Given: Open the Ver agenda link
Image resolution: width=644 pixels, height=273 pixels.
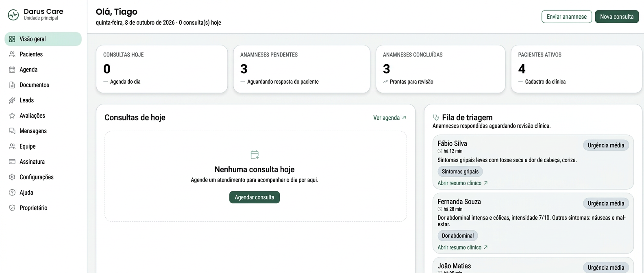Looking at the screenshot, I should point(389,118).
